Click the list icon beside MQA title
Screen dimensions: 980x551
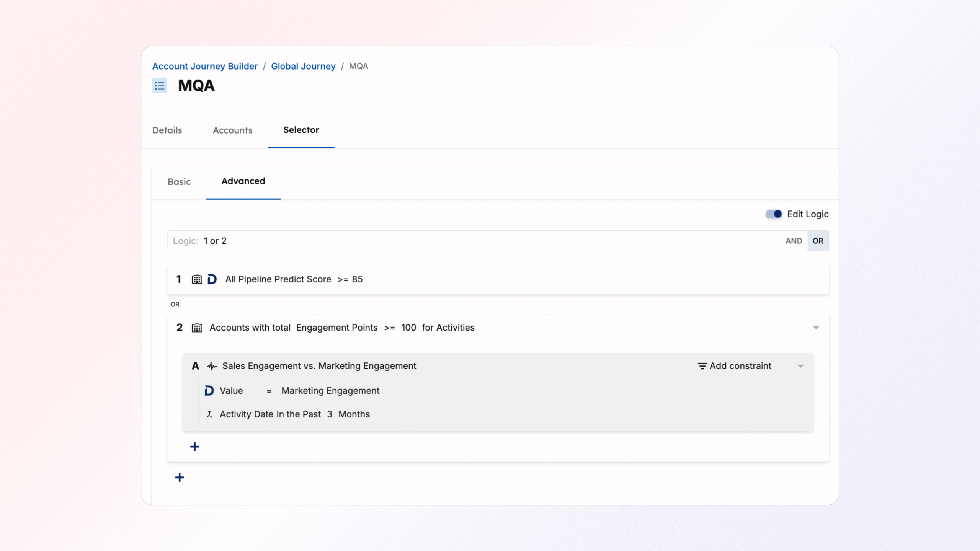pos(159,86)
